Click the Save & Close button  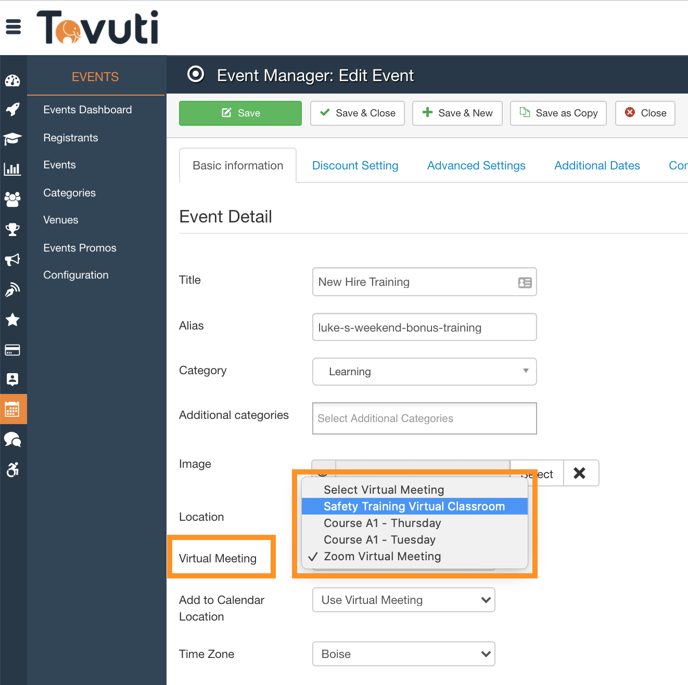(357, 113)
